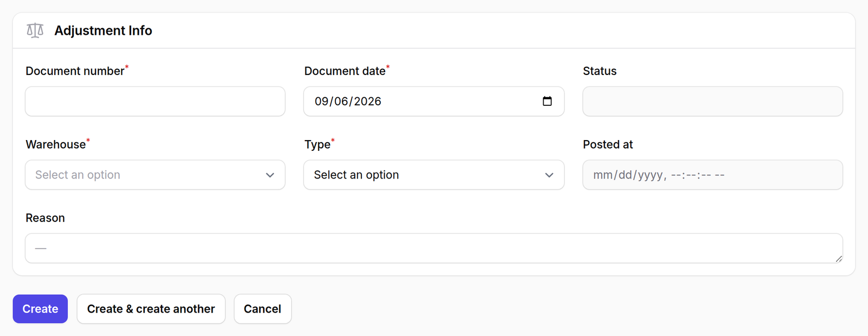Click the Reason textarea resize handle
The image size is (868, 336).
pos(839,259)
